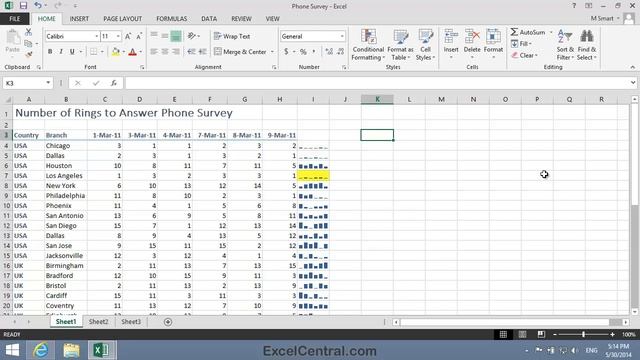The width and height of the screenshot is (640, 360).
Task: Select the column K header
Action: click(377, 99)
